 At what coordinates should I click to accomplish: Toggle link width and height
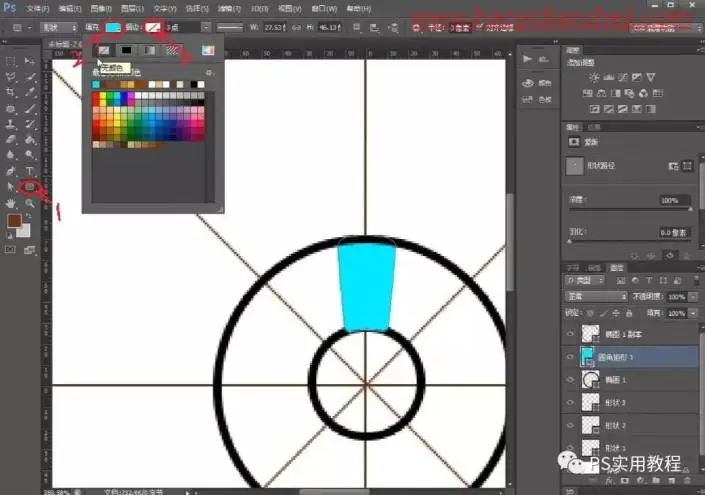pyautogui.click(x=296, y=28)
